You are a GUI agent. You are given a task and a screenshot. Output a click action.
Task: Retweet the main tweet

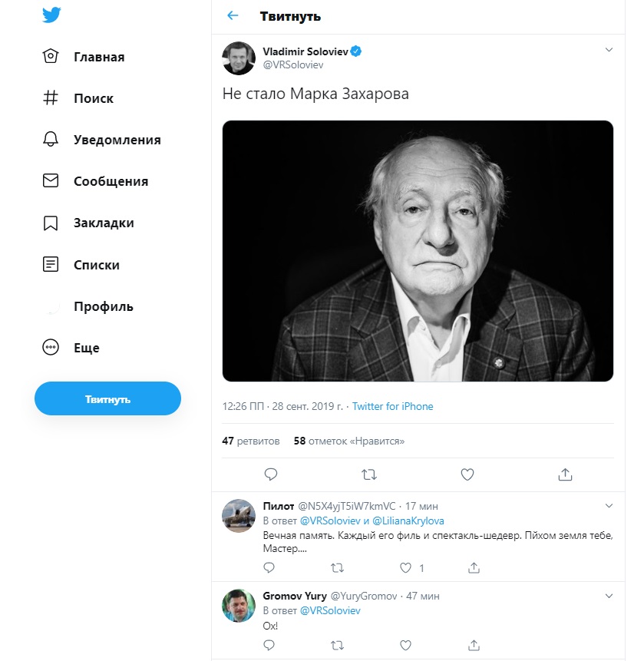(x=369, y=474)
